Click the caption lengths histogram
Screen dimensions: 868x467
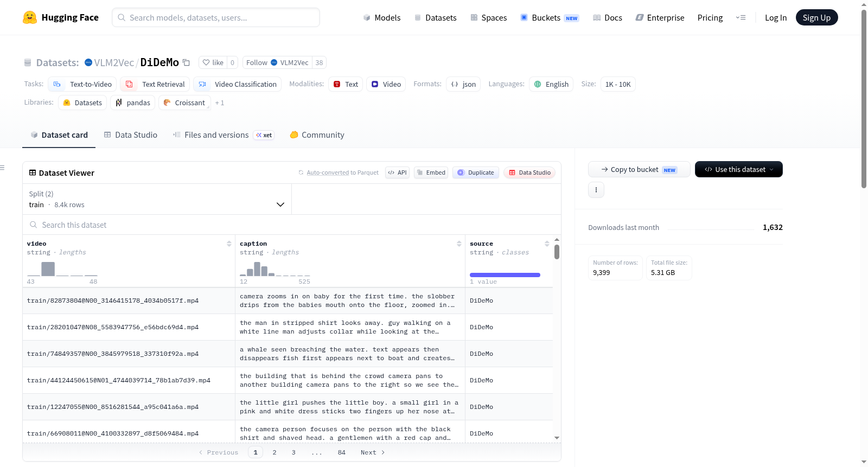tap(275, 269)
